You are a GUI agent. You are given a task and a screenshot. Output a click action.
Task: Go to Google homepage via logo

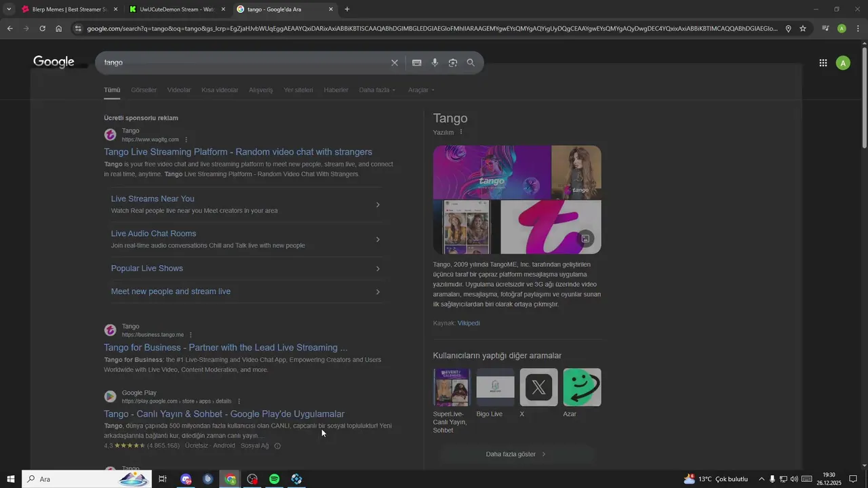point(54,62)
